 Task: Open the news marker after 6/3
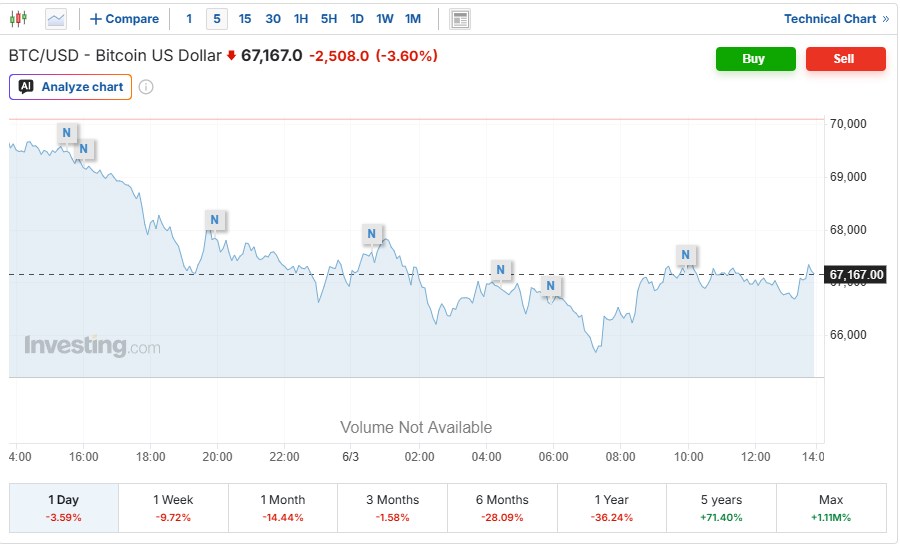coord(372,234)
